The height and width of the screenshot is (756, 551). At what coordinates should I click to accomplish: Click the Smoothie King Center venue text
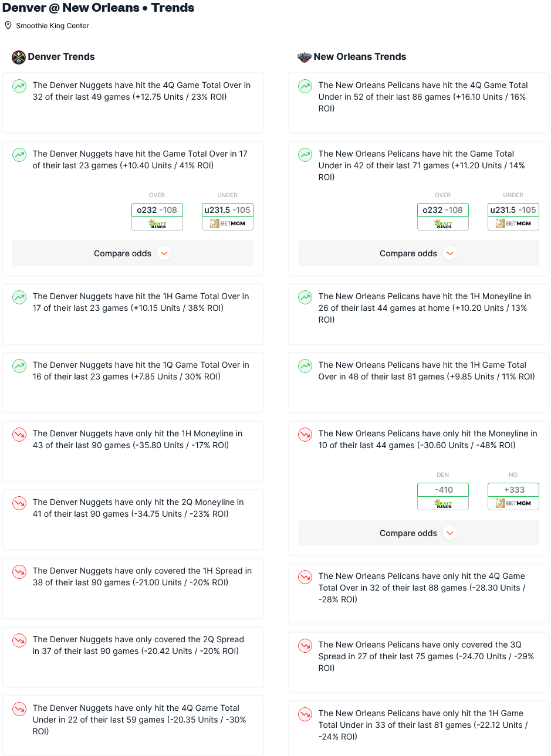[53, 26]
